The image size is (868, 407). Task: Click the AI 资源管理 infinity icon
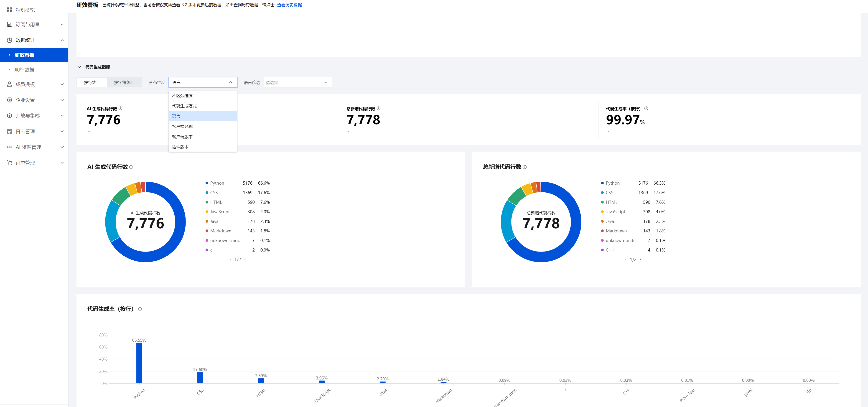click(9, 147)
